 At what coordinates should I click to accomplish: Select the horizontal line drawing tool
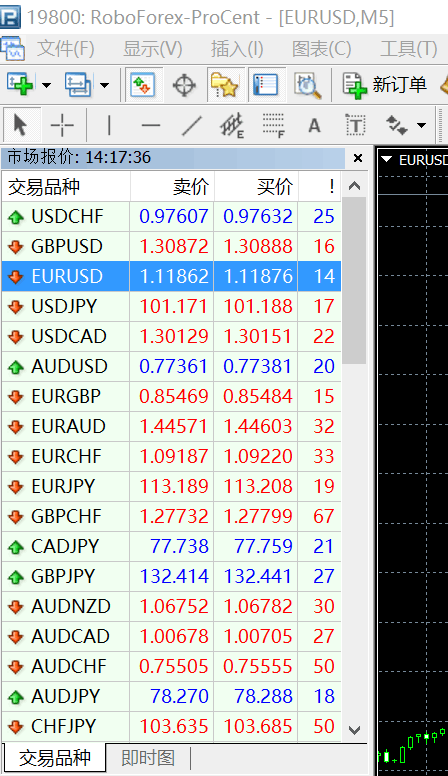[150, 125]
